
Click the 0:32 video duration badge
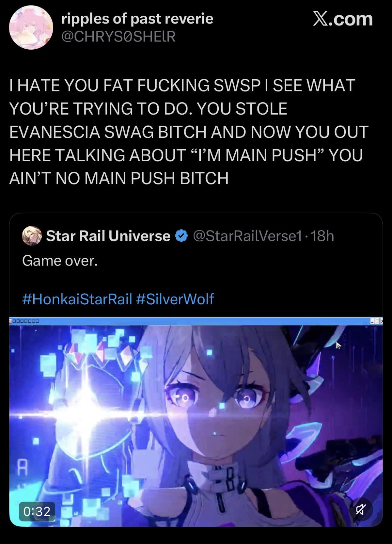coord(37,511)
